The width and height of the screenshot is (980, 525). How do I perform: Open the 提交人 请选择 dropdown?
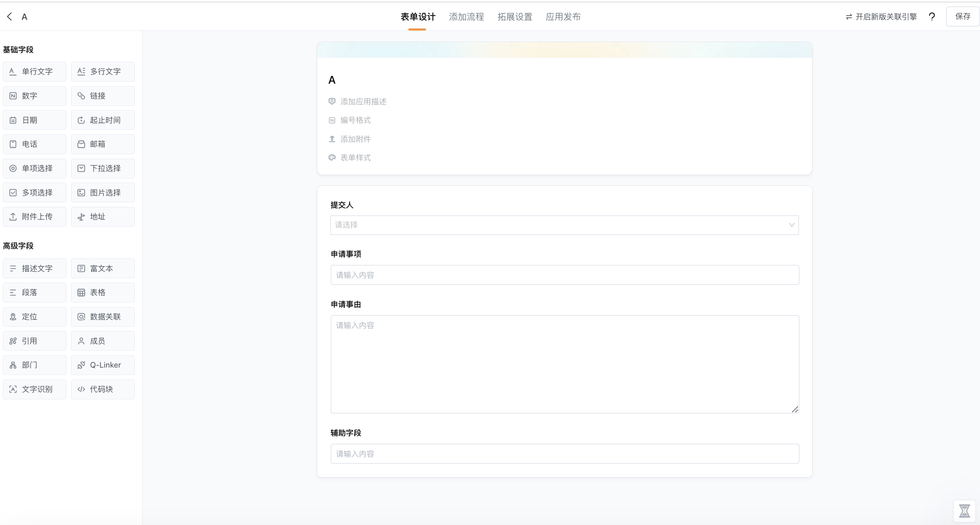(x=564, y=225)
